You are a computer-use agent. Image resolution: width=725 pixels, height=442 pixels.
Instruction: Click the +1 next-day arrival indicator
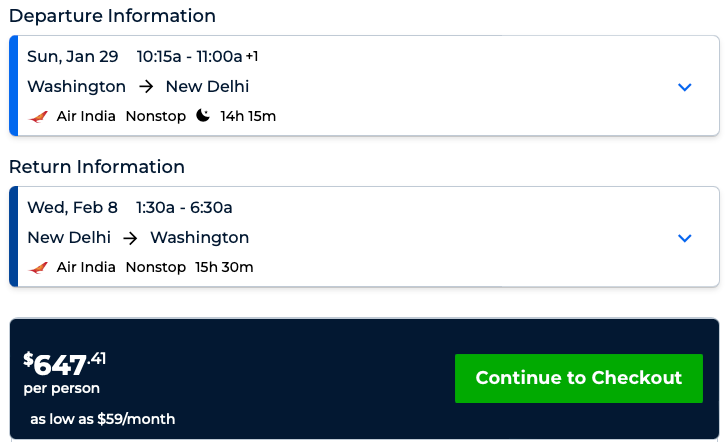252,56
